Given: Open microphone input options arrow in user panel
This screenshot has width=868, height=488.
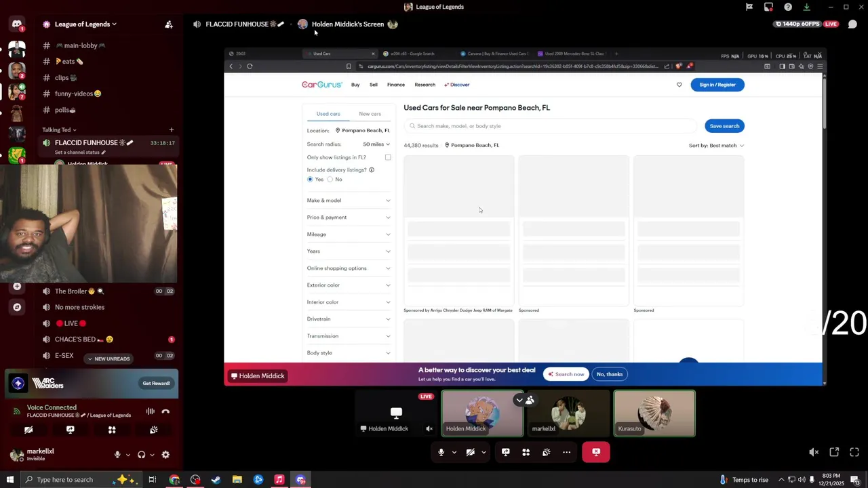Looking at the screenshot, I should tap(127, 455).
